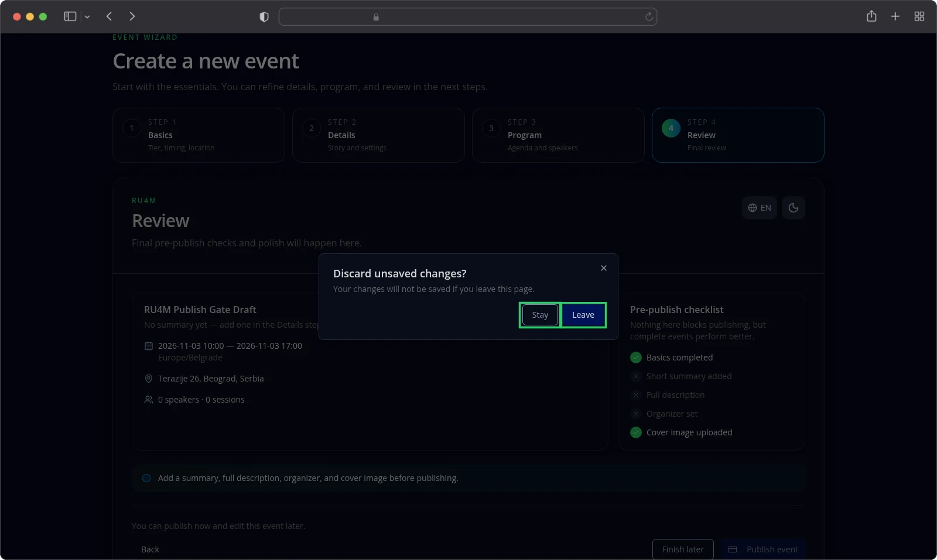
Task: Click the RU4M Publish Gate Draft title
Action: pyautogui.click(x=200, y=310)
